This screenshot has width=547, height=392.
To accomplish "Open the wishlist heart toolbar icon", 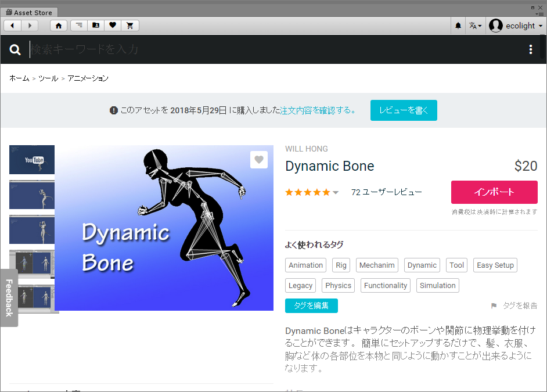I will (112, 26).
